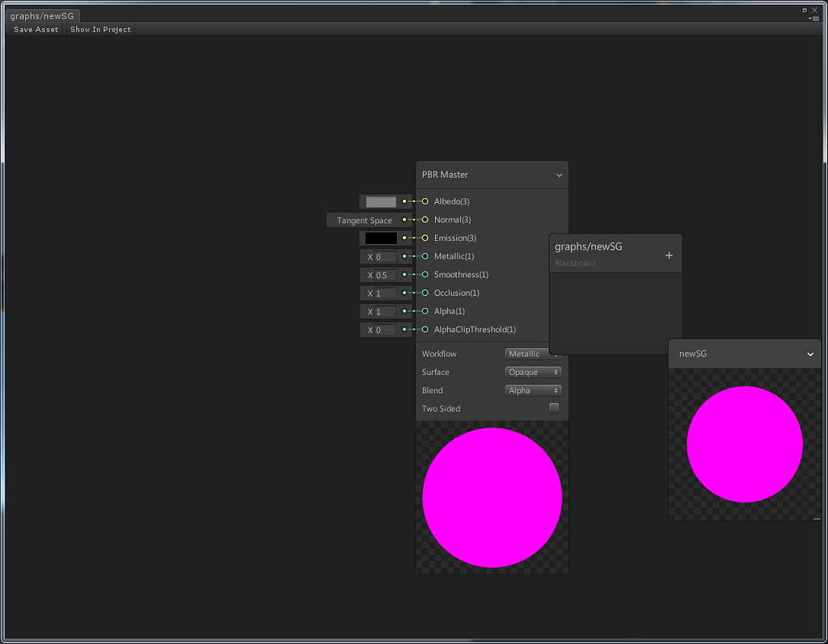Image resolution: width=828 pixels, height=644 pixels.
Task: Open the Surface dropdown set to Opaque
Action: 532,372
